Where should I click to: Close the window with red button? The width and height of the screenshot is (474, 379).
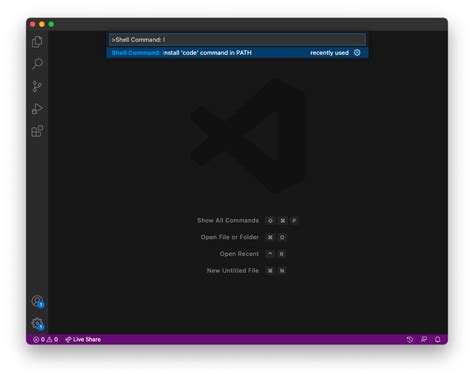(x=33, y=24)
